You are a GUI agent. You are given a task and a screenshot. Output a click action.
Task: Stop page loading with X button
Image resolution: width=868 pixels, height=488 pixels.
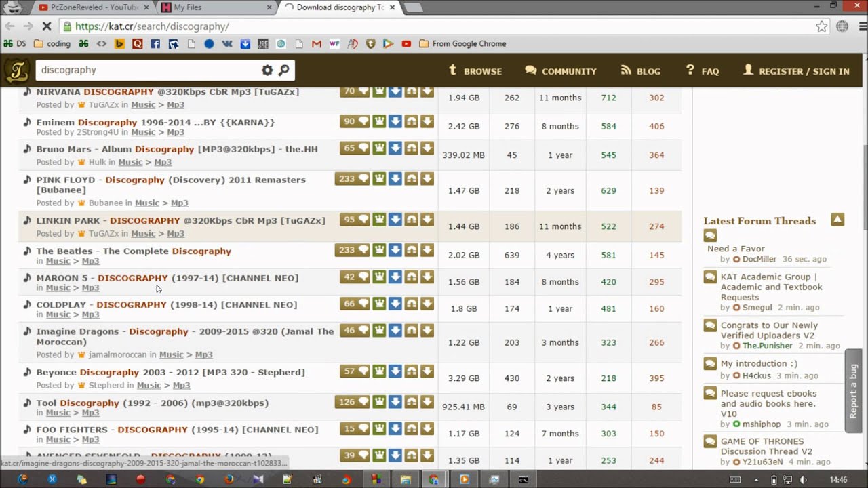tap(48, 26)
